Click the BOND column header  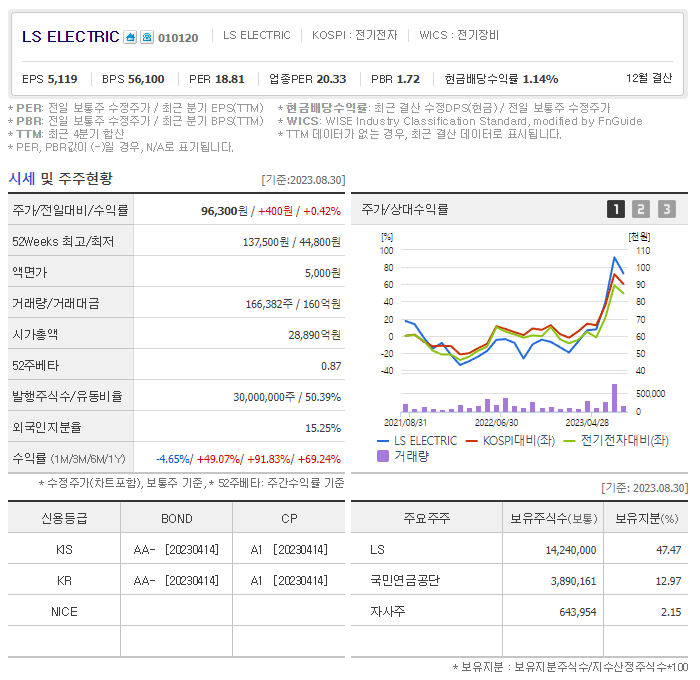[177, 518]
